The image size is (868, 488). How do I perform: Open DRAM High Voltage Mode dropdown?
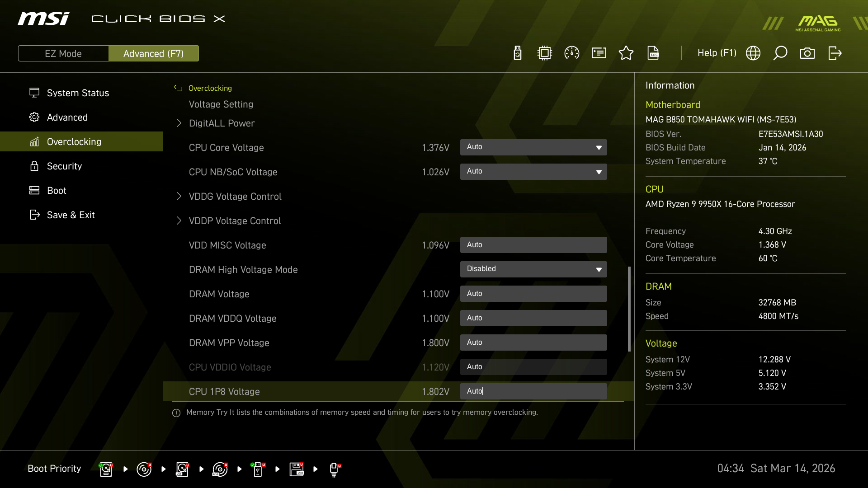(533, 269)
